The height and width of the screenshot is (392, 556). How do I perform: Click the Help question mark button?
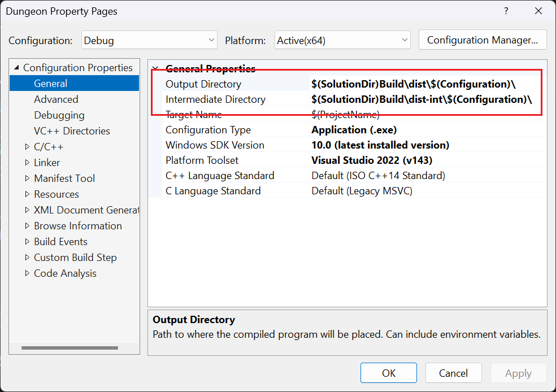(506, 11)
